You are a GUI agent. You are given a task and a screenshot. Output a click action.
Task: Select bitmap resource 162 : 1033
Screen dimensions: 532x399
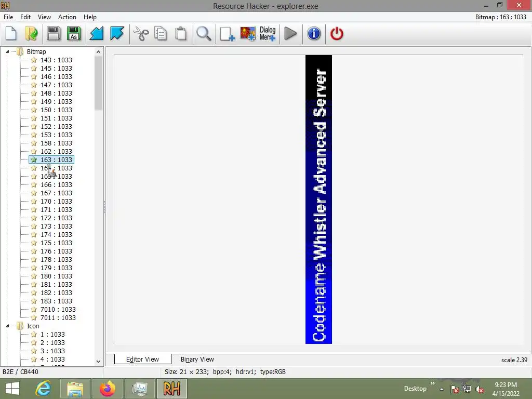tap(56, 151)
